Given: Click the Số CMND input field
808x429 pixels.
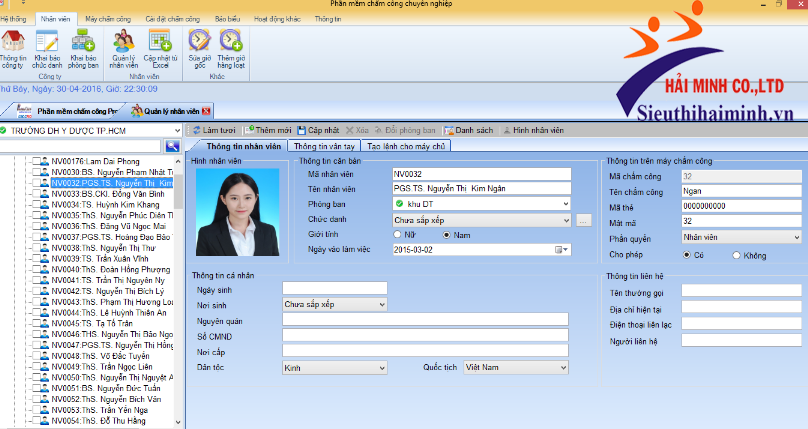Looking at the screenshot, I should [425, 335].
